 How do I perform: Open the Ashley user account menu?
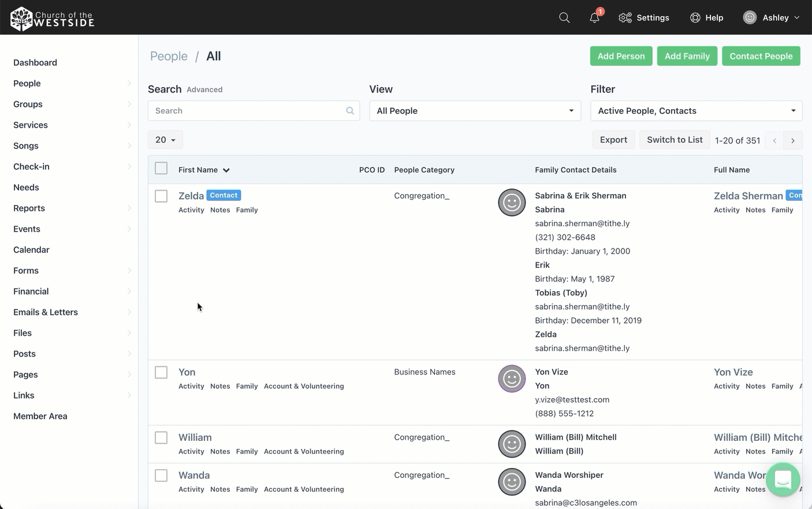point(772,18)
